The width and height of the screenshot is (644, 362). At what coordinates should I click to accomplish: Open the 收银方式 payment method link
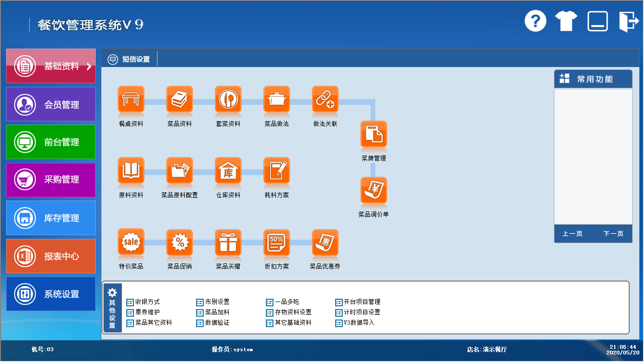(147, 302)
